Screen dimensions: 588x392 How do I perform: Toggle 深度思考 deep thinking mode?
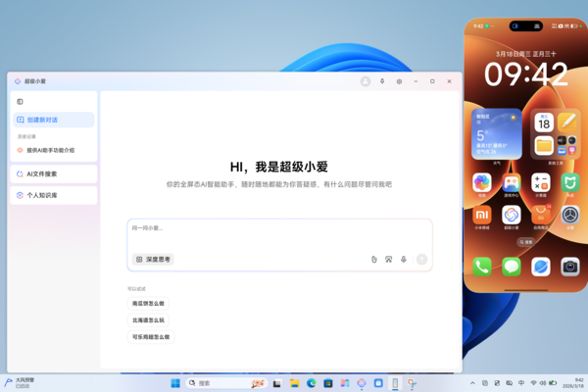153,259
